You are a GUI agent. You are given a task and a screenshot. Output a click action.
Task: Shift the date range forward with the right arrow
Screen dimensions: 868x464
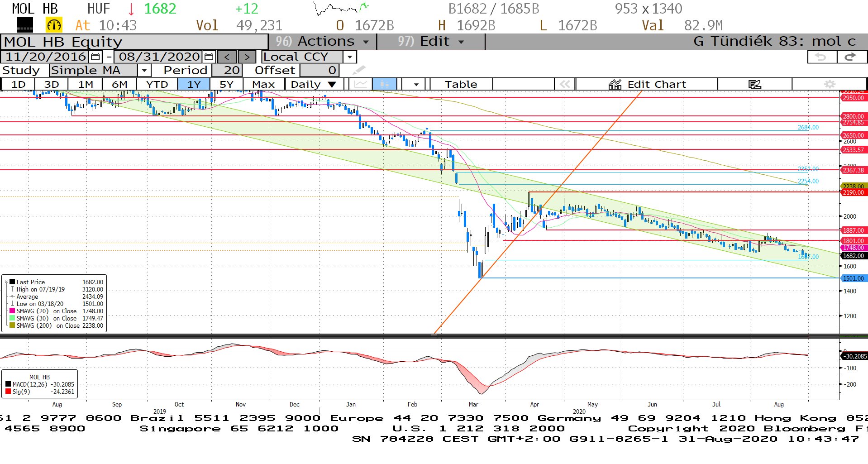tap(247, 57)
